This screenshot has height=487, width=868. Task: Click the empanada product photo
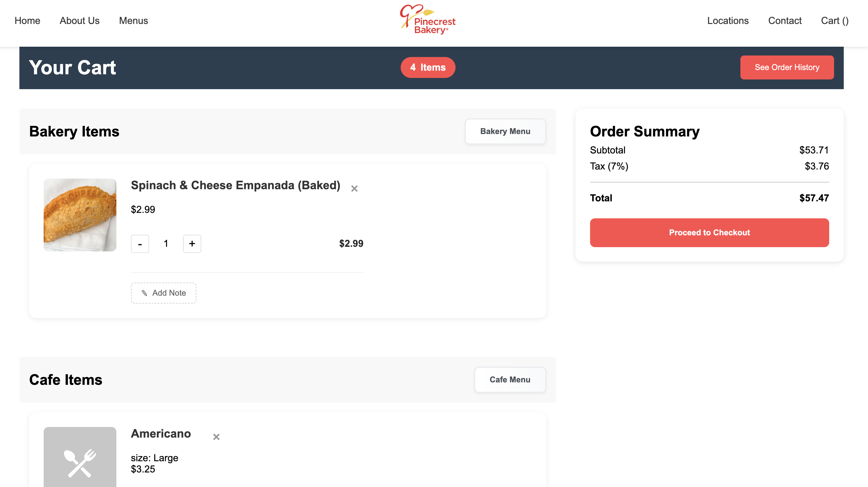click(79, 215)
